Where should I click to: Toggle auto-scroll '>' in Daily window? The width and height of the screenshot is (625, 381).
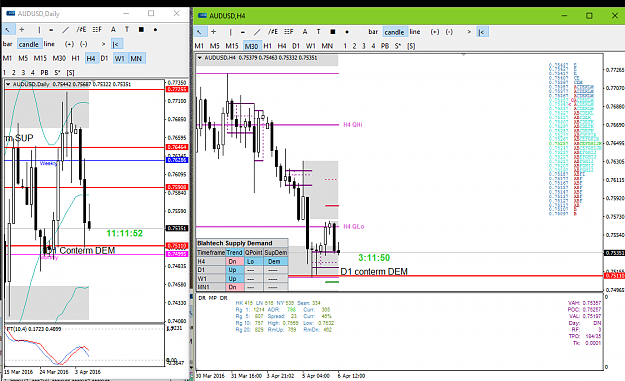103,44
